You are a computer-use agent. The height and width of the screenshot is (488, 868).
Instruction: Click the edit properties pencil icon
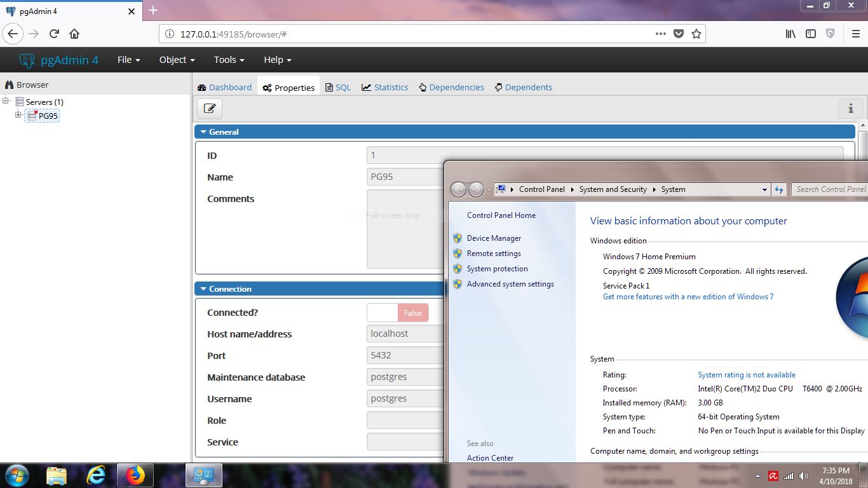point(210,108)
